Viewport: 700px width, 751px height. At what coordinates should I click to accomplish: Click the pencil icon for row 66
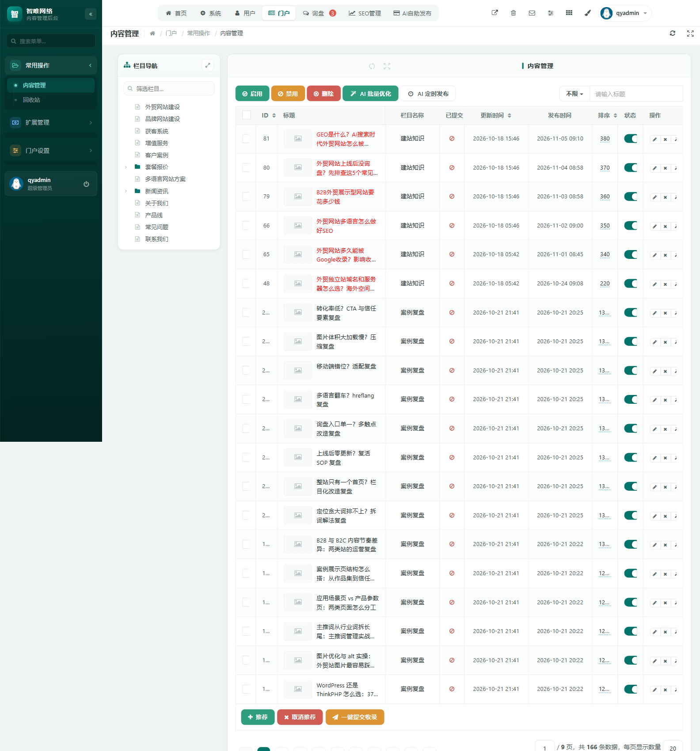click(x=654, y=226)
